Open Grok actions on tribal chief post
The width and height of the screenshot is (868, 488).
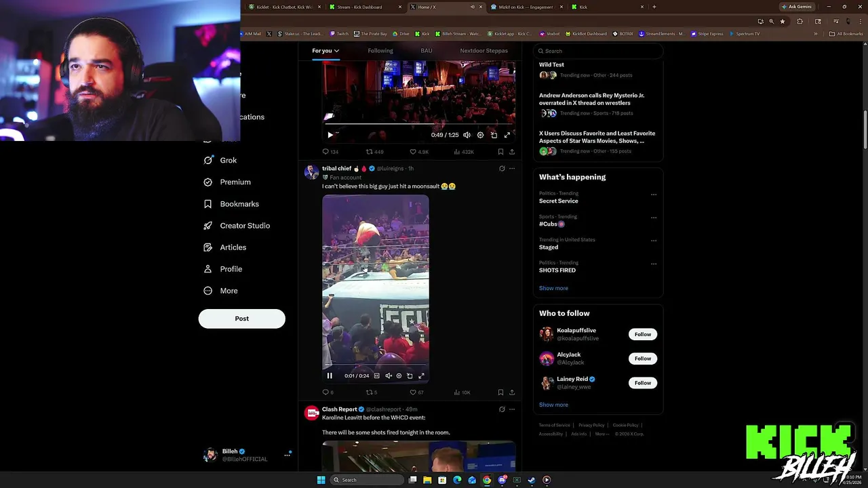[x=502, y=168]
